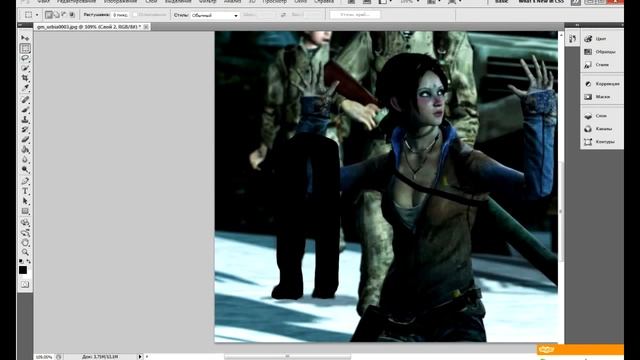Select the Hand tool

click(x=25, y=242)
